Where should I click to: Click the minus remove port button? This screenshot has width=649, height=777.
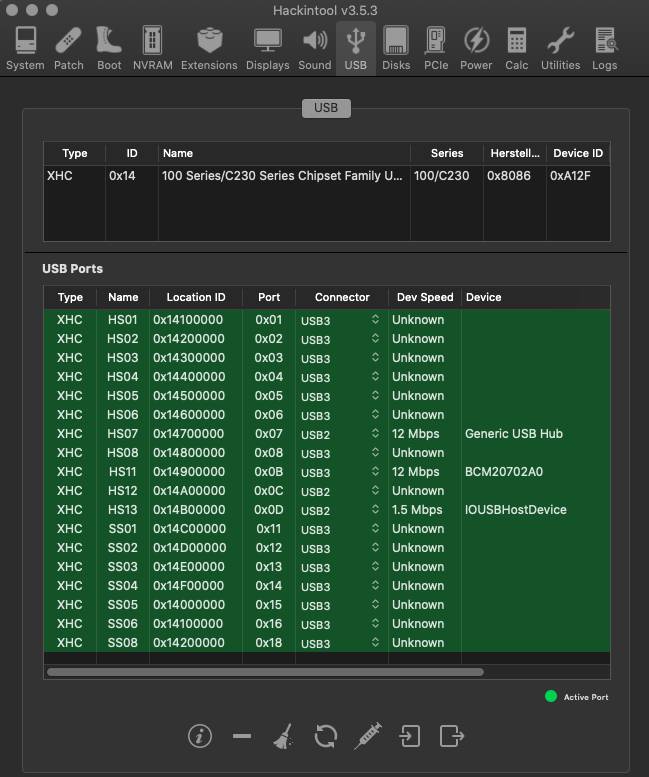[x=242, y=736]
